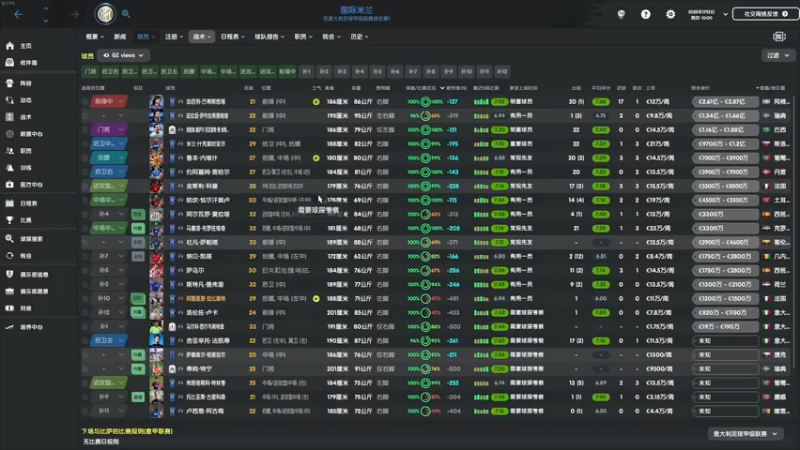
Task: Open the 球队报告 team report menu
Action: [269, 37]
